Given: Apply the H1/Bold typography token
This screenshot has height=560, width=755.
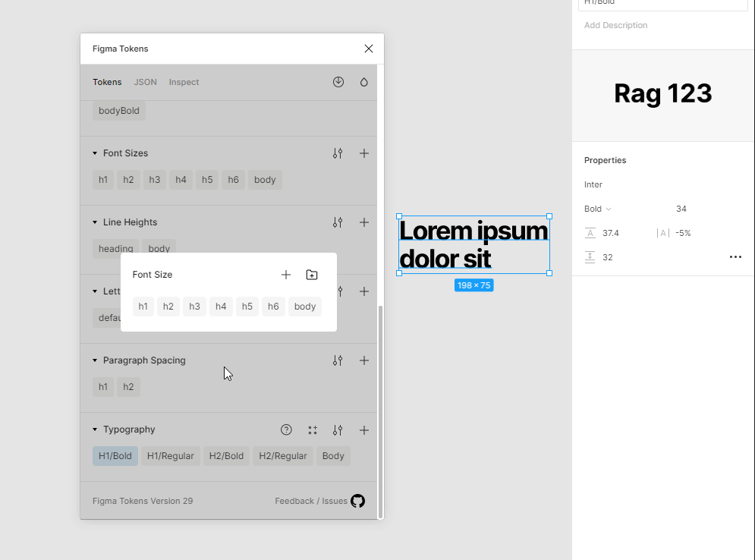Looking at the screenshot, I should (115, 456).
